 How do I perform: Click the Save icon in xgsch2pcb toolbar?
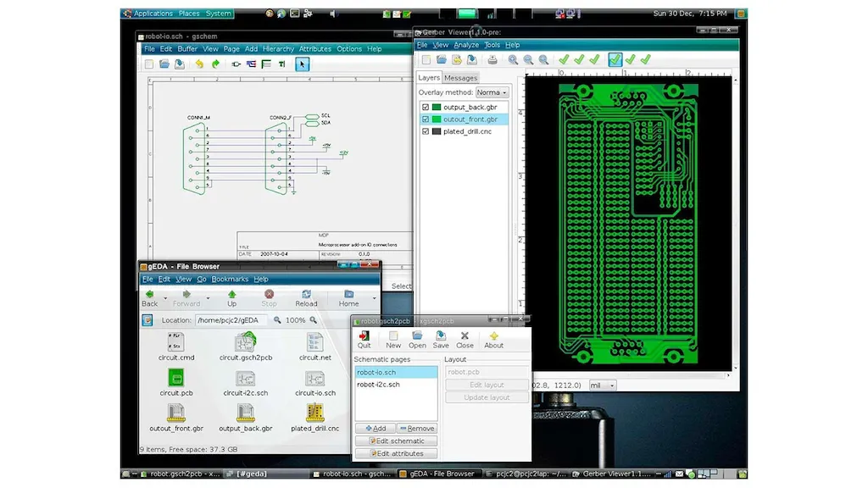441,340
